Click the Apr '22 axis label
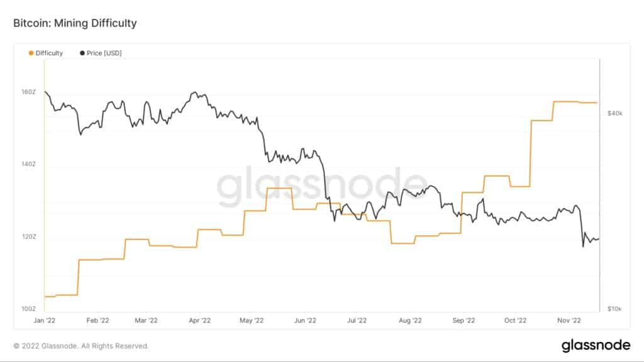The height and width of the screenshot is (362, 644). [199, 321]
